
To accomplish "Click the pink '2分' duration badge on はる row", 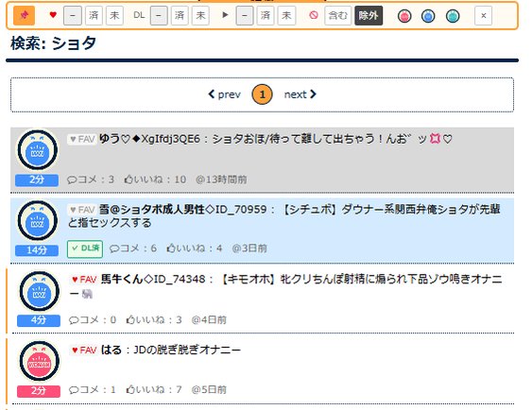I will pyautogui.click(x=39, y=391).
